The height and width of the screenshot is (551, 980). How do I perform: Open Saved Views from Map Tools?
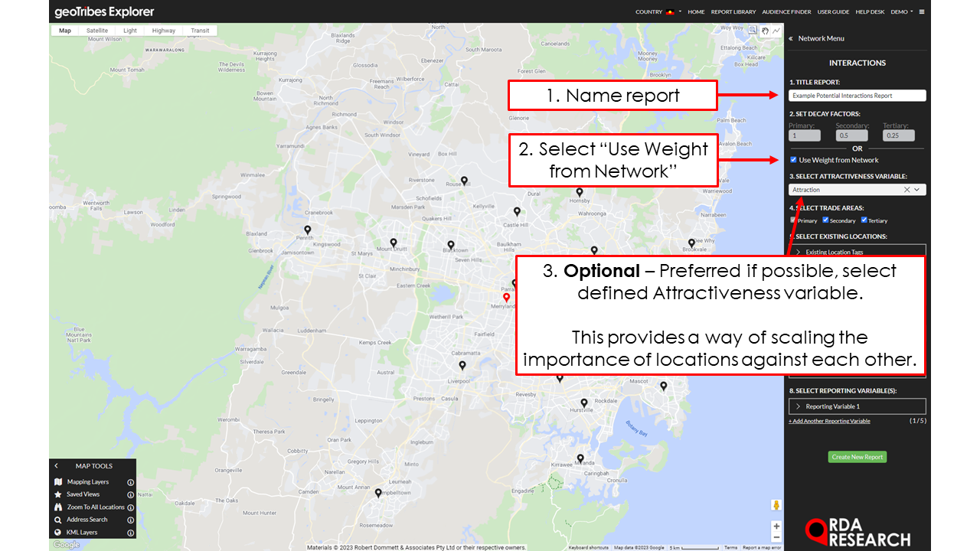[x=83, y=494]
